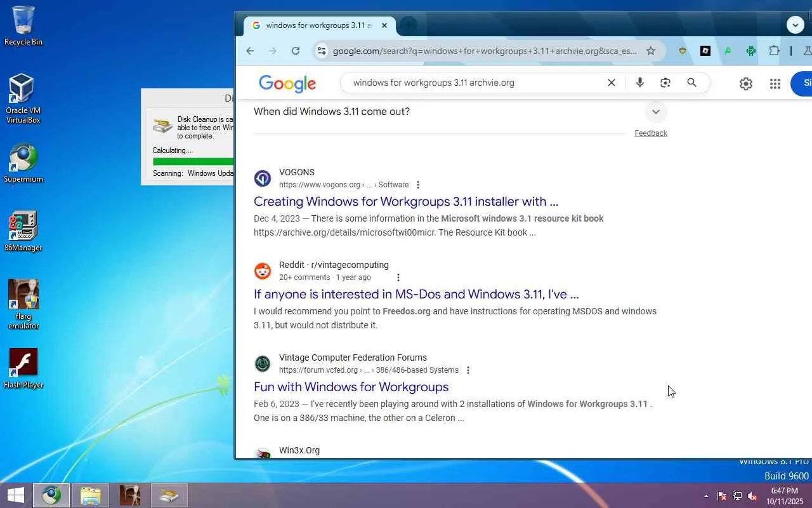This screenshot has width=812, height=508.
Task: Open the Supermium desktop shortcut
Action: tap(23, 163)
